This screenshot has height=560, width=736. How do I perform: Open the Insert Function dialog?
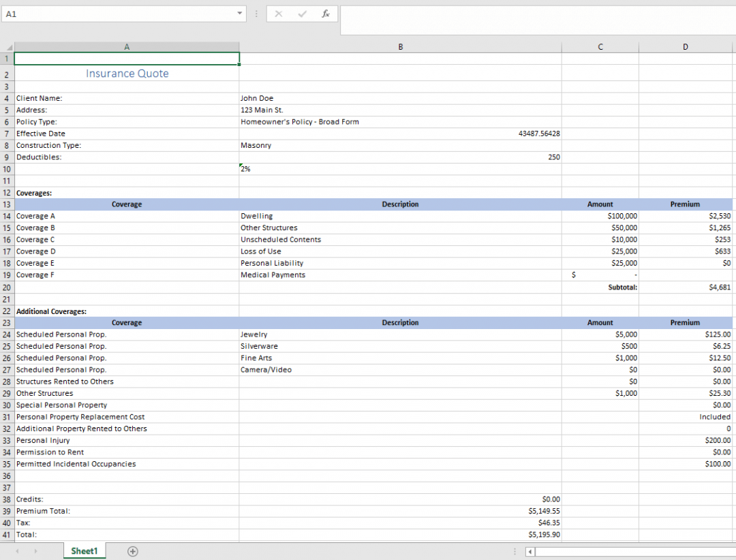coord(325,14)
